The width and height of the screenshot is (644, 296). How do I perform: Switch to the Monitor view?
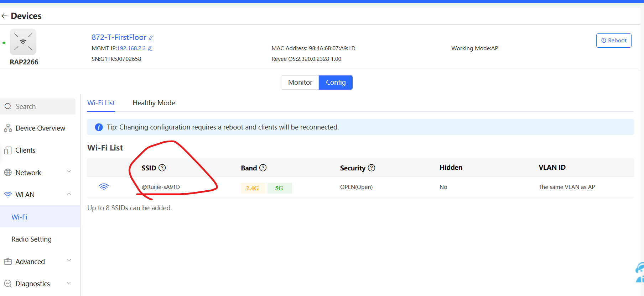point(300,83)
